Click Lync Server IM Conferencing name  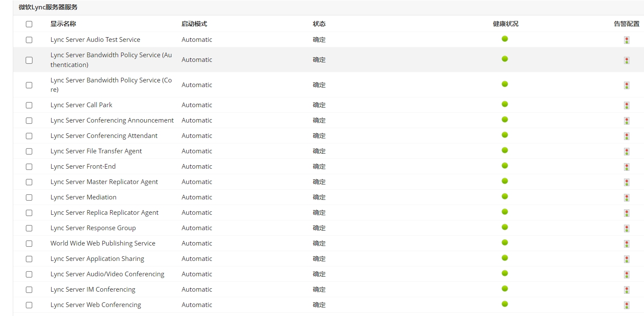coord(93,290)
